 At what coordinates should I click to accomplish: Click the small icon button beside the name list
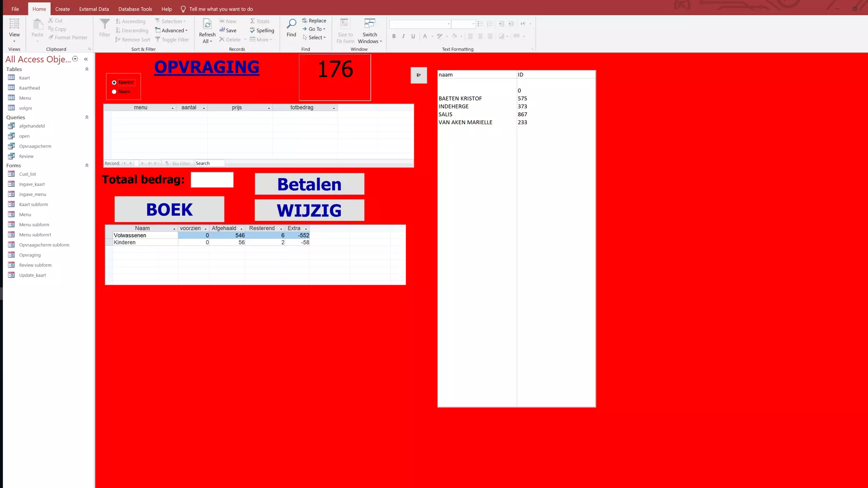(418, 75)
